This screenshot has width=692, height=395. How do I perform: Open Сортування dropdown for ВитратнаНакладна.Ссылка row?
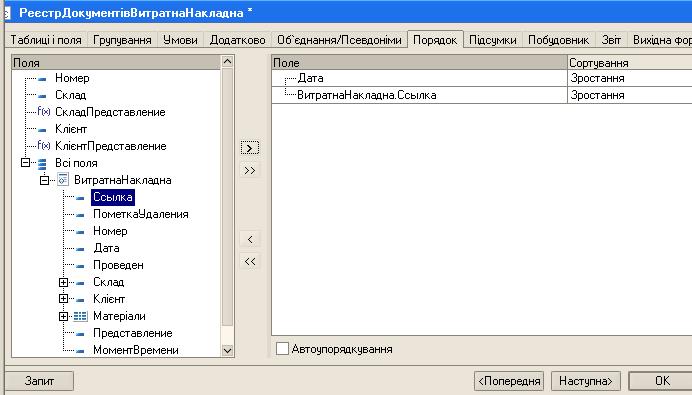(630, 95)
